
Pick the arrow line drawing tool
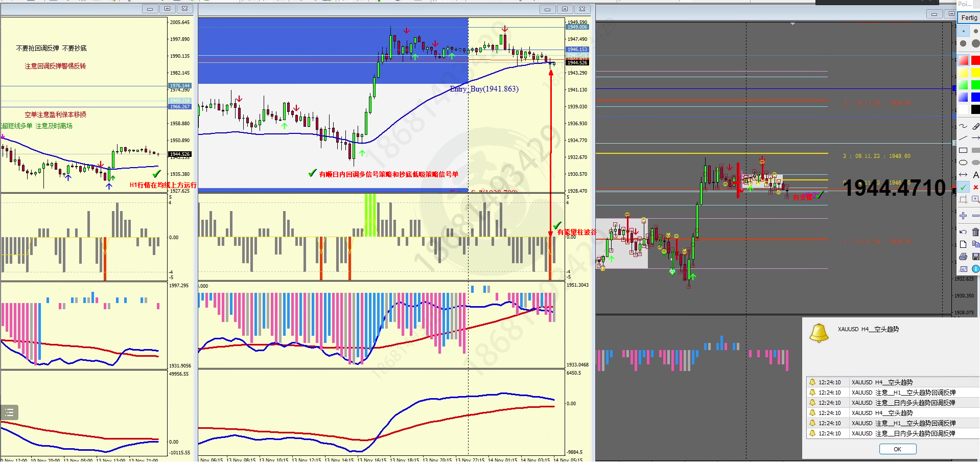975,138
